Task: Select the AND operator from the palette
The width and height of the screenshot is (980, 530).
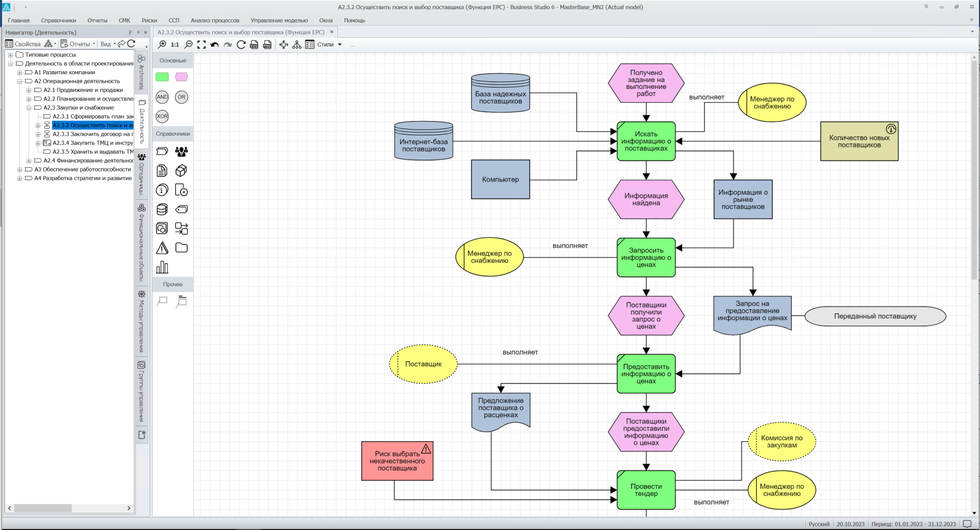Action: tap(162, 97)
